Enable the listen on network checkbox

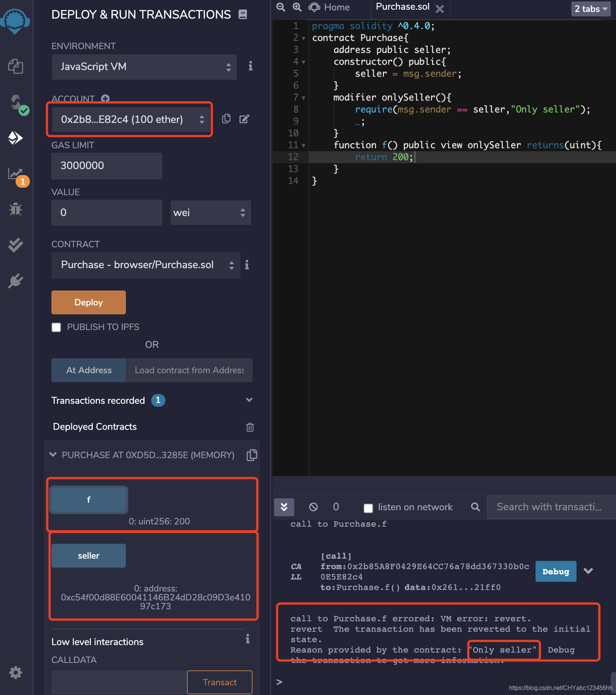[x=368, y=508]
